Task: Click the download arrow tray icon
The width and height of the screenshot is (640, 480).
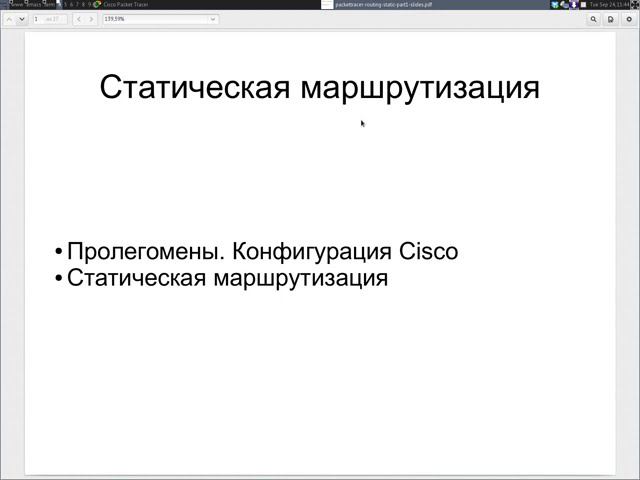Action: pos(574,4)
